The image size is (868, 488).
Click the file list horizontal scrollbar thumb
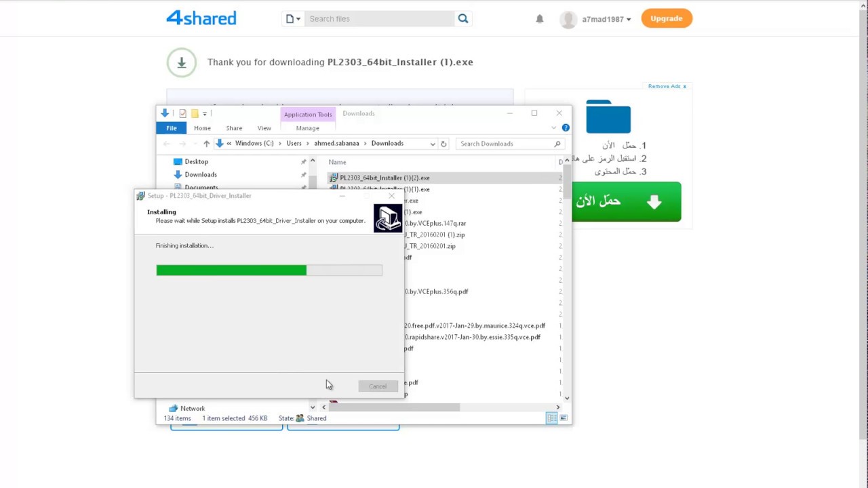(394, 407)
